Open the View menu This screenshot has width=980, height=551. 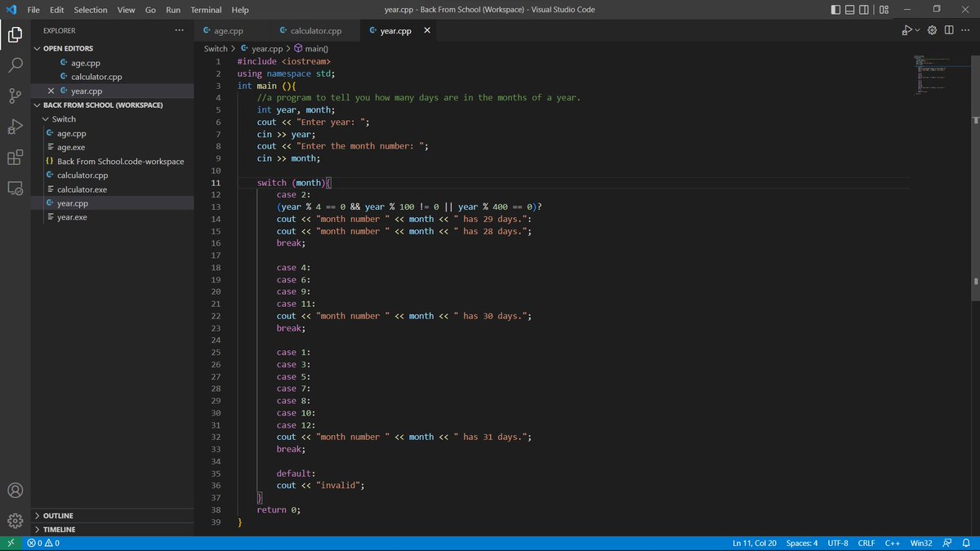(x=126, y=10)
